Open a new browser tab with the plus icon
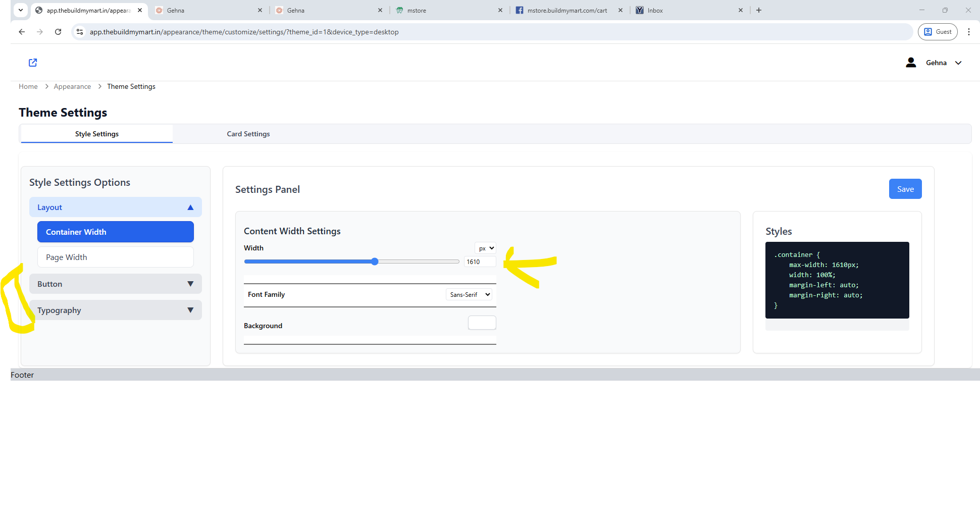Viewport: 980px width, 521px height. (758, 10)
